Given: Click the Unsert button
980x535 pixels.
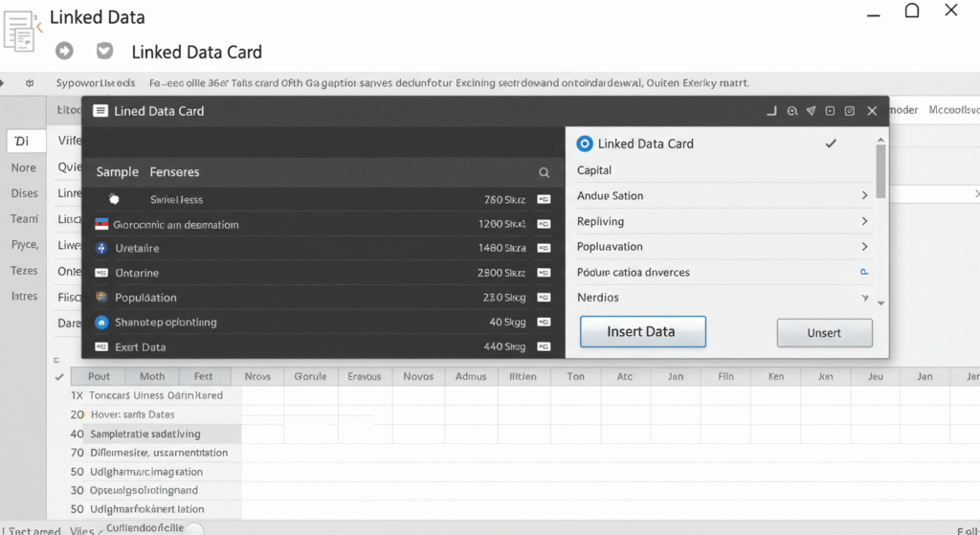Looking at the screenshot, I should pyautogui.click(x=824, y=332).
